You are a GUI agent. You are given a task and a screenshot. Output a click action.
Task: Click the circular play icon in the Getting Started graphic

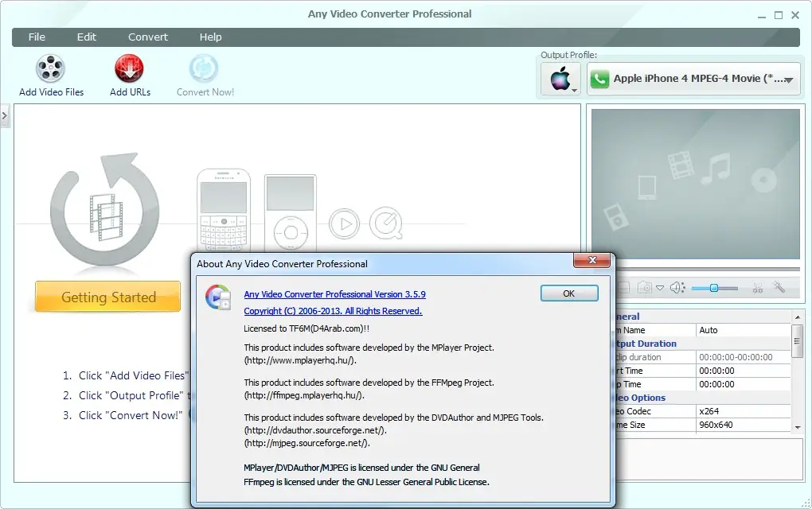point(344,223)
